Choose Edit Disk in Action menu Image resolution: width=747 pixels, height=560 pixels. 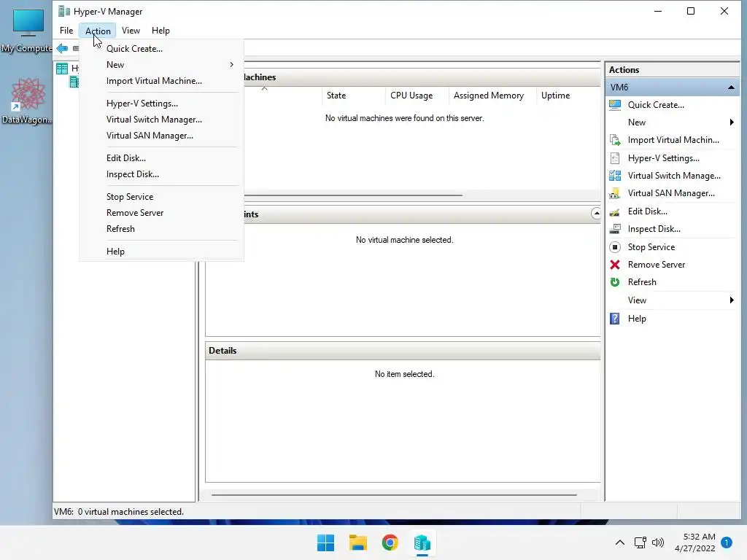tap(161, 158)
